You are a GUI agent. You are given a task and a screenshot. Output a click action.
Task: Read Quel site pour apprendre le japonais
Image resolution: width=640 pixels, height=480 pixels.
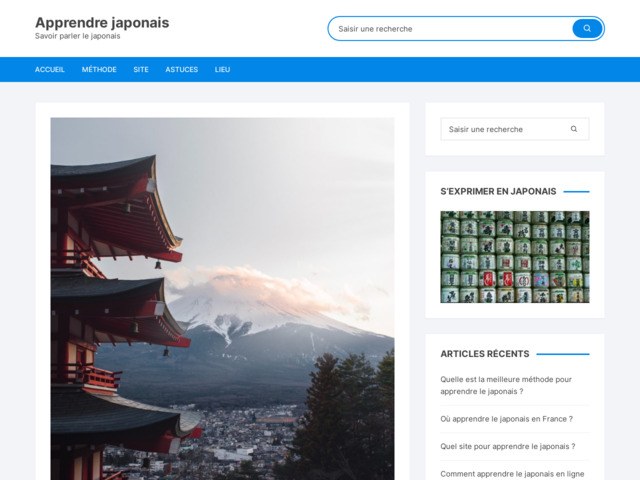pos(507,446)
